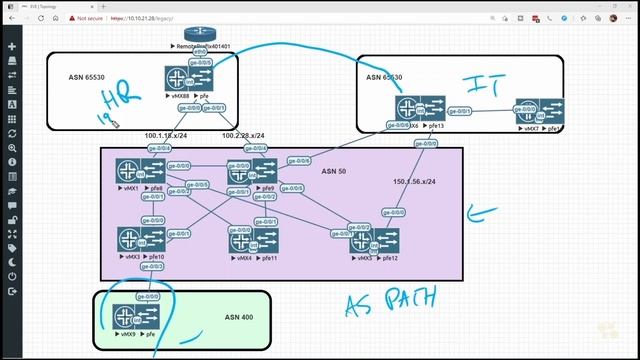Show the Status info icon
The width and height of the screenshot is (640, 360).
point(12,162)
